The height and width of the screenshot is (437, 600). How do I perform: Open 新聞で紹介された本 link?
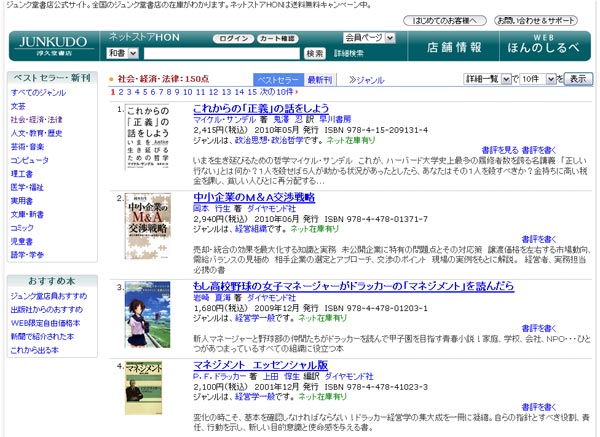(x=42, y=336)
